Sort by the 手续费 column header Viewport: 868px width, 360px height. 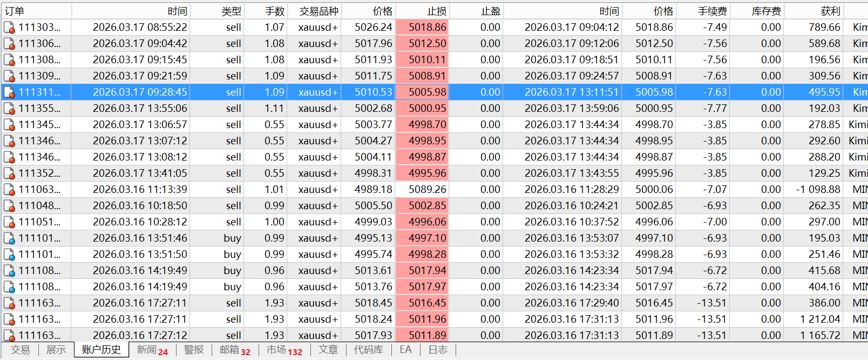pyautogui.click(x=703, y=11)
